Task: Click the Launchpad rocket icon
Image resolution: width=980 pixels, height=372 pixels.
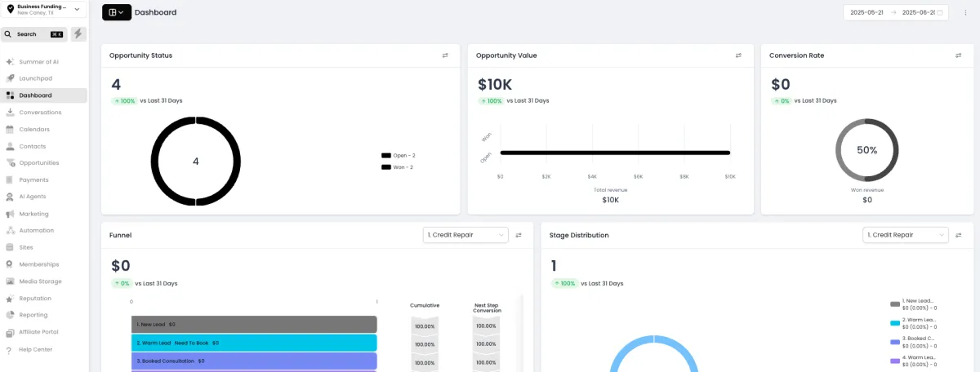Action: pyautogui.click(x=10, y=78)
